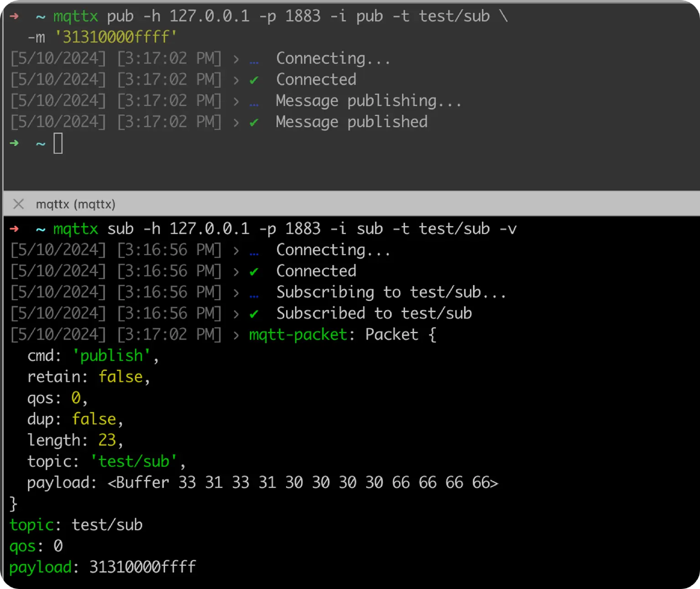The width and height of the screenshot is (700, 589).
Task: Click the chevron before Subscribing to test/sub
Action: [x=236, y=292]
